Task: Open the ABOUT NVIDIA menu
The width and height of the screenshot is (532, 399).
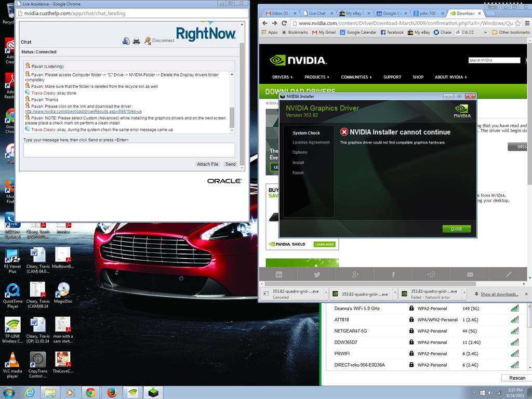Action: [450, 77]
